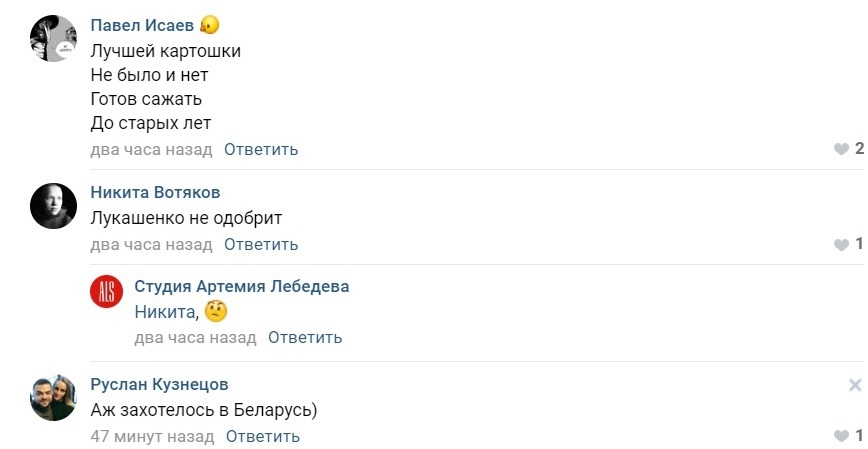
Task: Reply to Руслан Кузнецов's comment
Action: coord(263,436)
